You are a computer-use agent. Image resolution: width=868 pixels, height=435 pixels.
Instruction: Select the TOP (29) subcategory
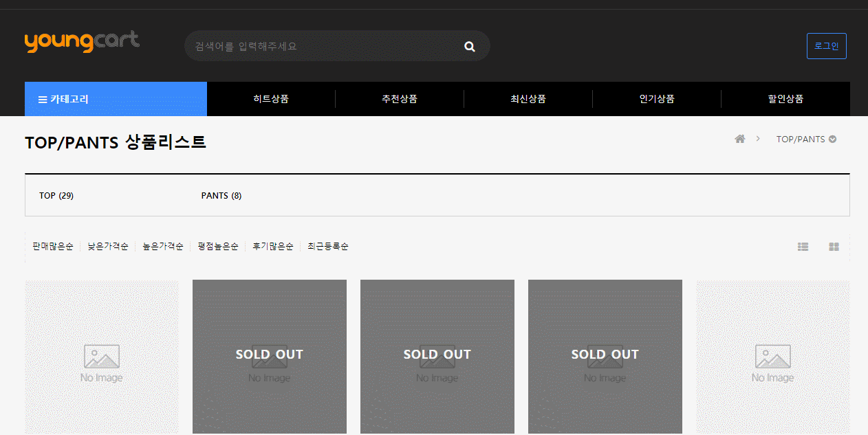56,196
